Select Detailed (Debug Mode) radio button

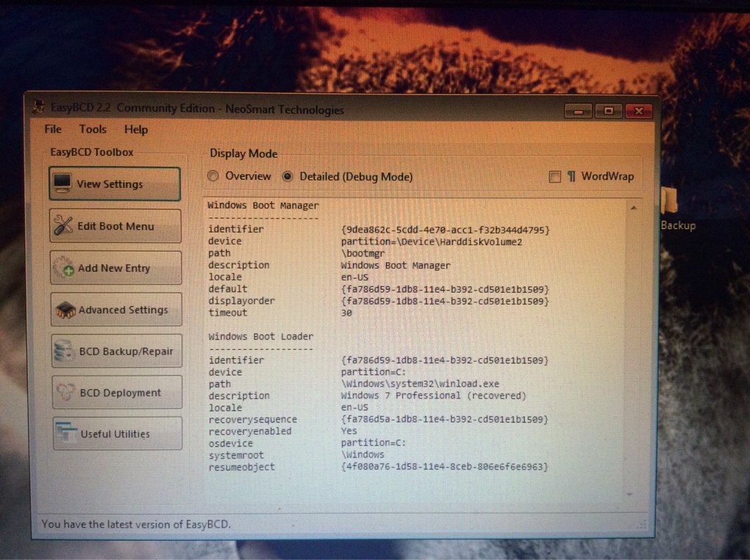(x=288, y=176)
